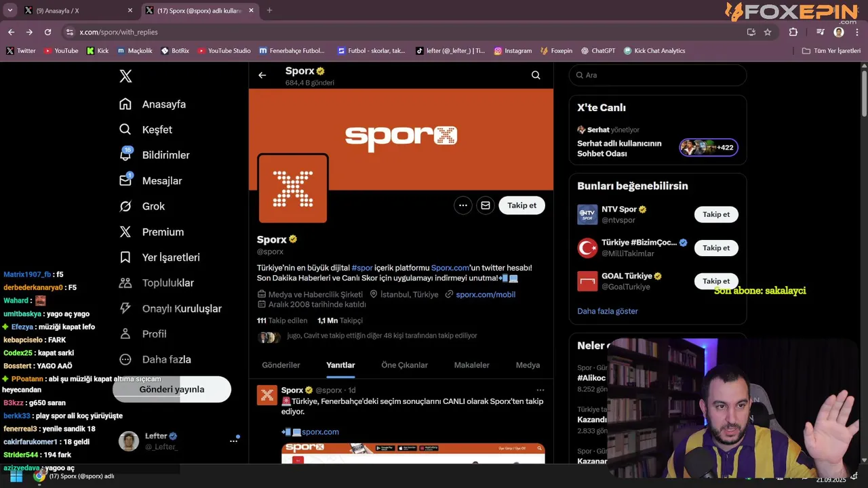Open Keşfet search page in sidebar
This screenshot has height=488, width=868.
click(146, 129)
